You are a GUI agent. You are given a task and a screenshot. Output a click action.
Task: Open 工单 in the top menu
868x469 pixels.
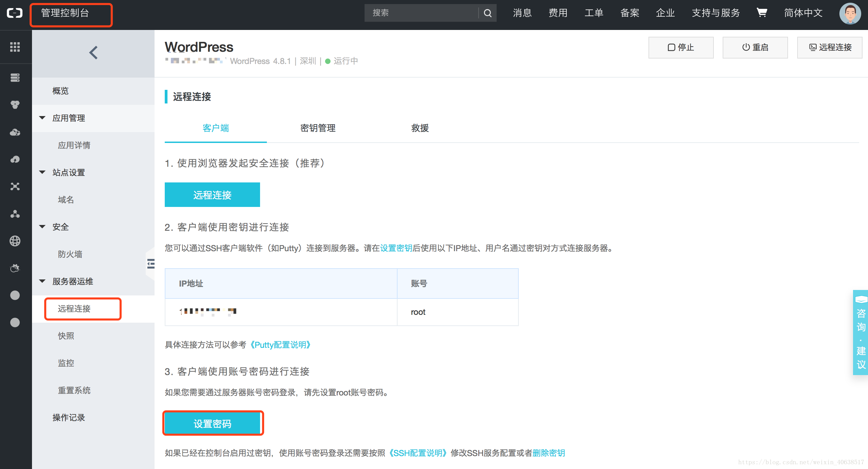[x=594, y=13]
